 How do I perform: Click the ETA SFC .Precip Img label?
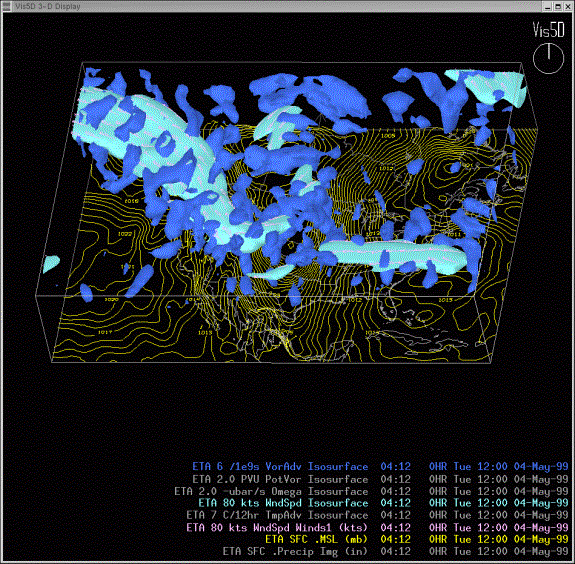point(295,551)
